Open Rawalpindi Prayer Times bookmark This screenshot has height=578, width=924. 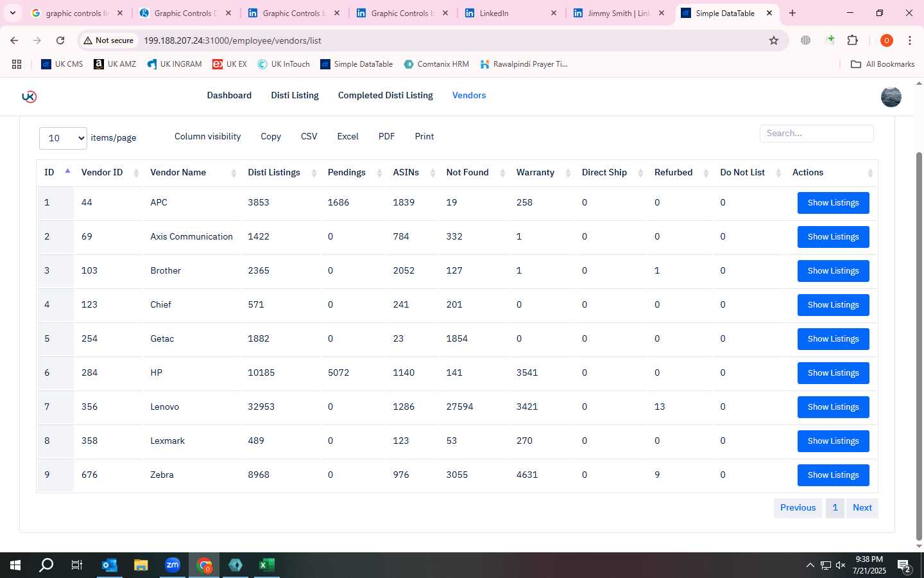[524, 64]
